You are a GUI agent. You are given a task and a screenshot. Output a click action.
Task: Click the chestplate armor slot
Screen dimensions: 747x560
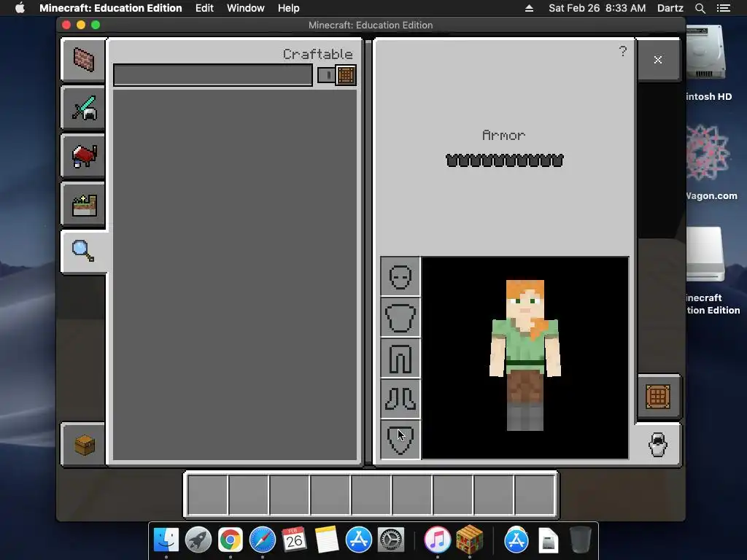coord(400,317)
